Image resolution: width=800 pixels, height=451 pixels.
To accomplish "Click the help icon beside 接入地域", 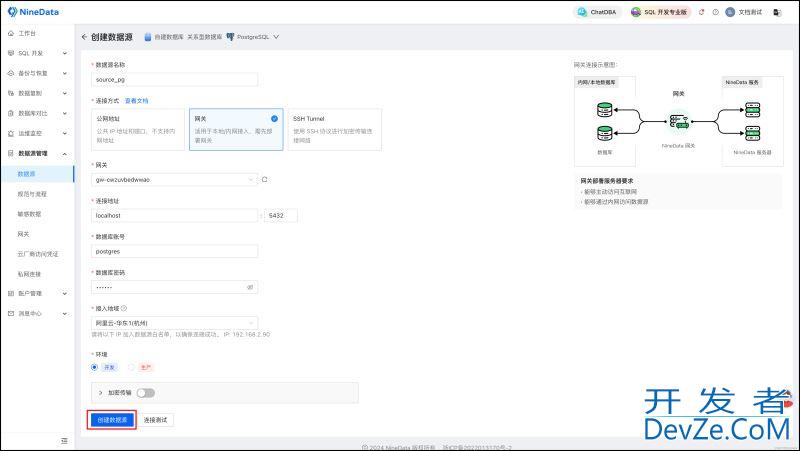I will (124, 308).
